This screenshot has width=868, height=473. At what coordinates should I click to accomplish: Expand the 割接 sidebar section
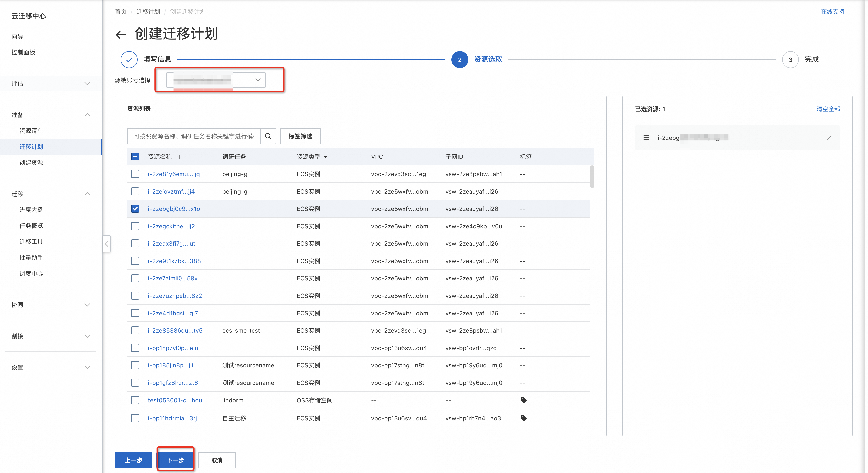tap(51, 336)
